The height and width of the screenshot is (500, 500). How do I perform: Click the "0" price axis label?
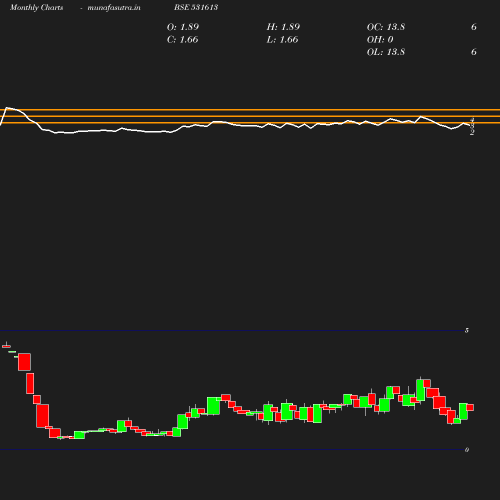(x=467, y=450)
